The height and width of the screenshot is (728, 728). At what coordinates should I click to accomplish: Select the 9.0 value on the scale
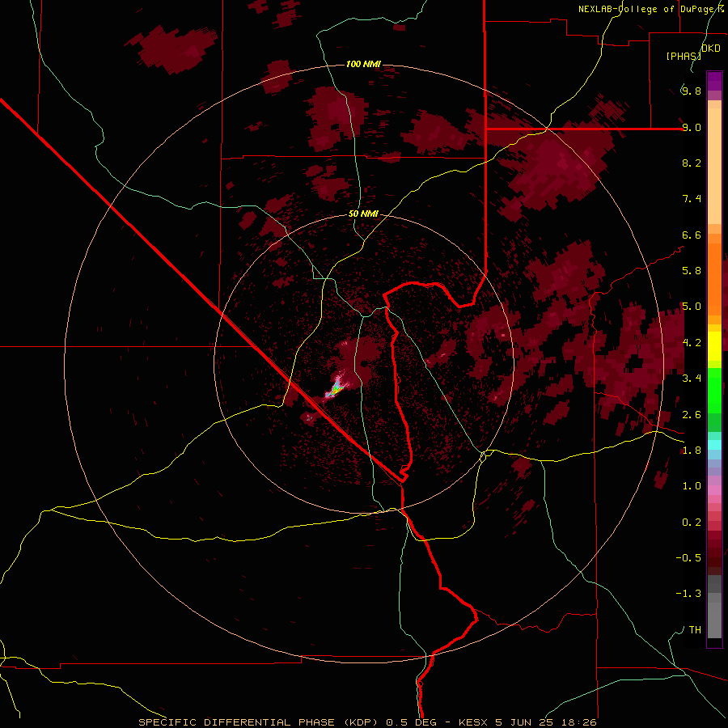click(692, 127)
